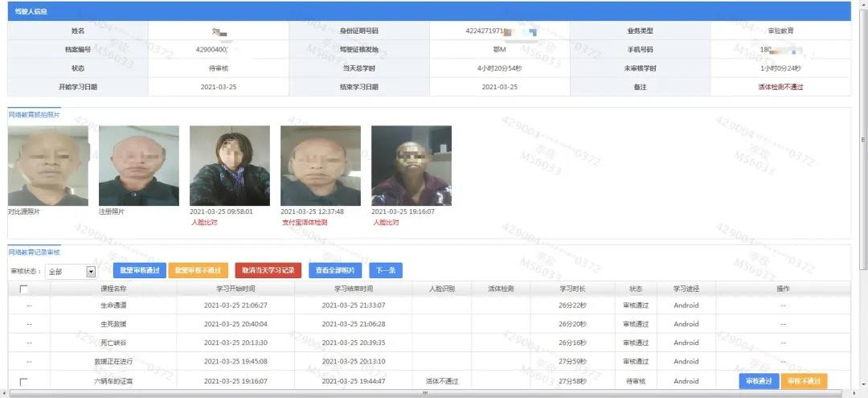Select the 网络教育抓拍照片 tab label
This screenshot has height=398, width=868.
pyautogui.click(x=34, y=115)
